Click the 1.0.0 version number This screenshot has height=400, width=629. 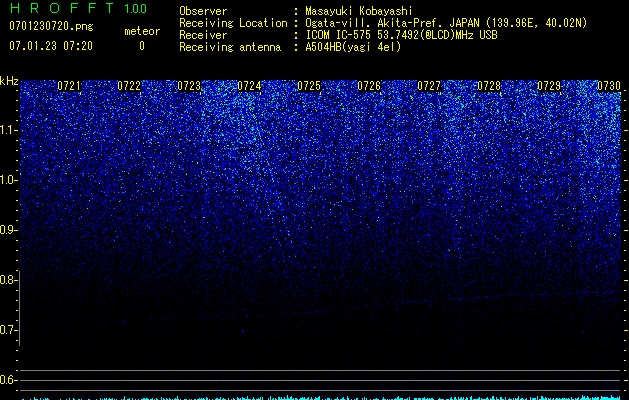point(135,9)
